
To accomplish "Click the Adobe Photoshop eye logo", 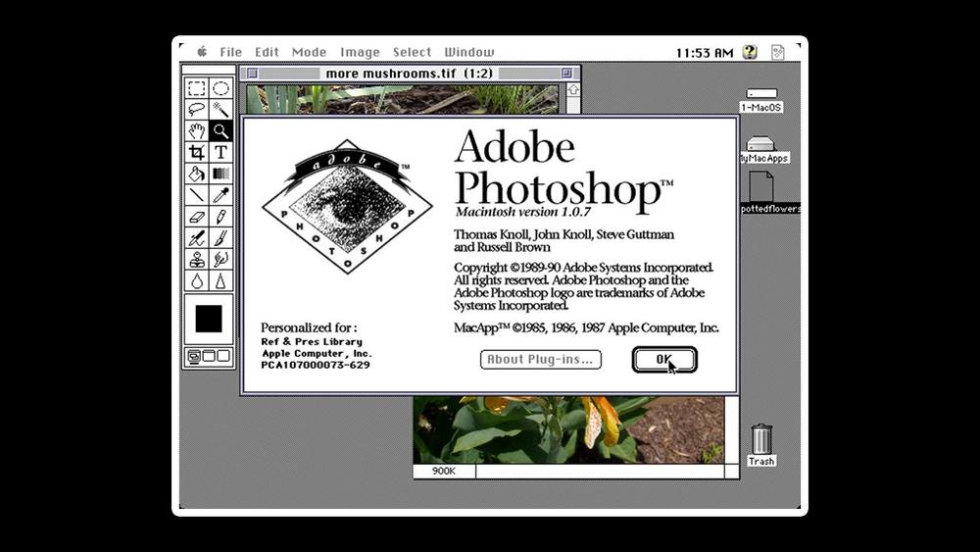I will point(347,206).
